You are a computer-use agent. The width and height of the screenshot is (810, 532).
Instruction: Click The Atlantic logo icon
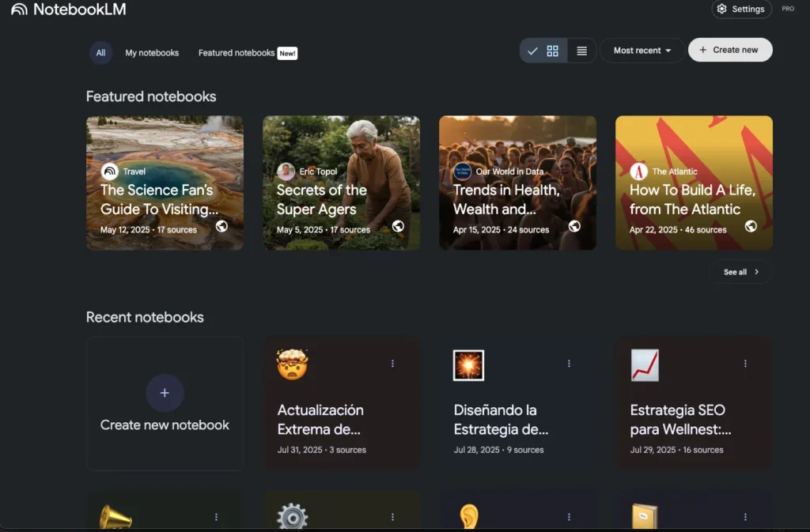(x=638, y=172)
